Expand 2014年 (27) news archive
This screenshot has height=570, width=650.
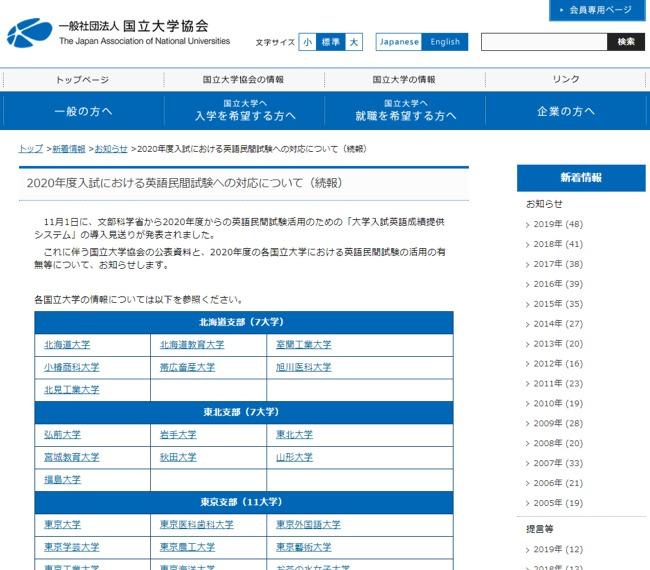click(558, 324)
